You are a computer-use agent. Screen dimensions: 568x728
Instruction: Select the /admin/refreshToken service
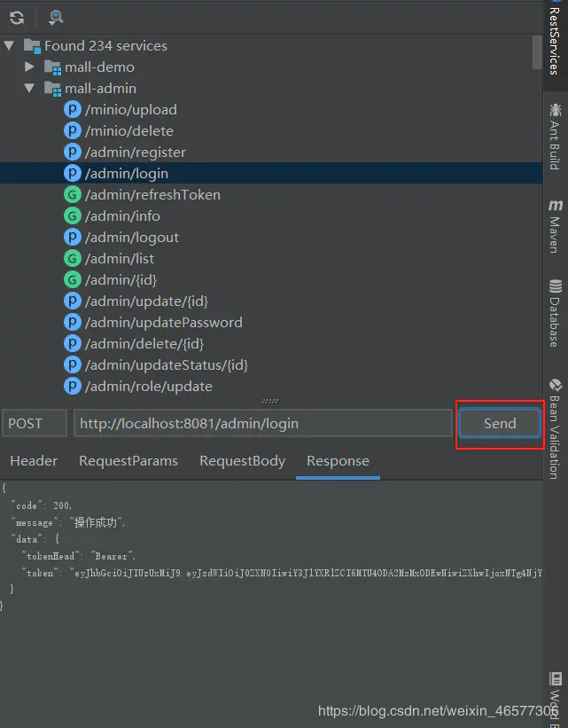(152, 195)
